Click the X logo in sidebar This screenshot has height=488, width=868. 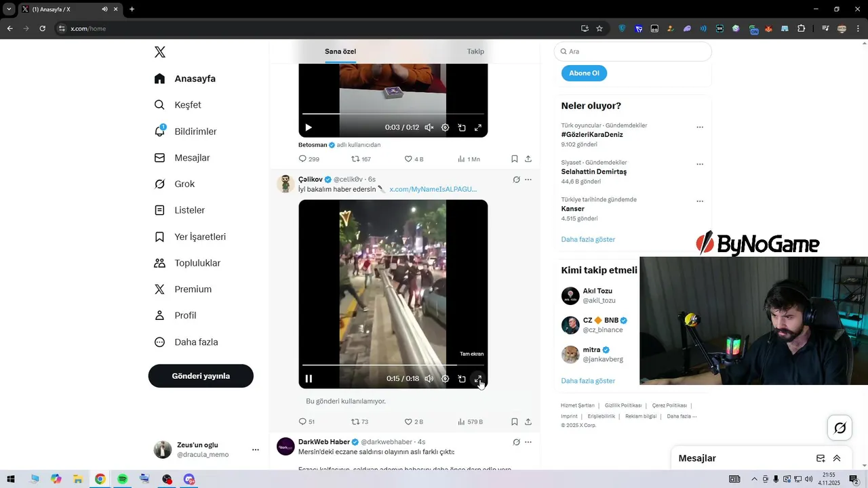pyautogui.click(x=160, y=52)
